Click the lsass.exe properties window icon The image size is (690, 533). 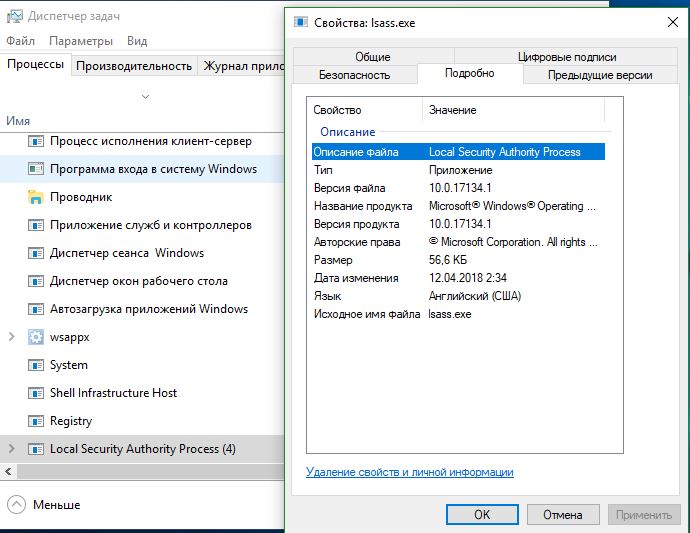pos(299,21)
